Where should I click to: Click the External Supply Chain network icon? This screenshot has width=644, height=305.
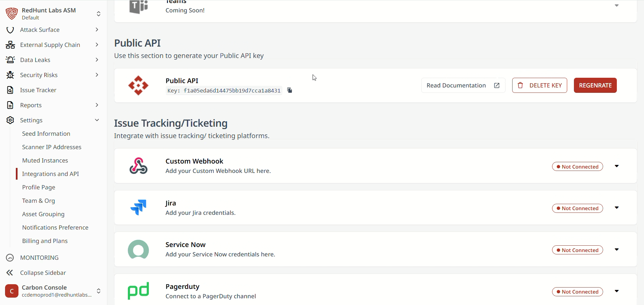10,45
